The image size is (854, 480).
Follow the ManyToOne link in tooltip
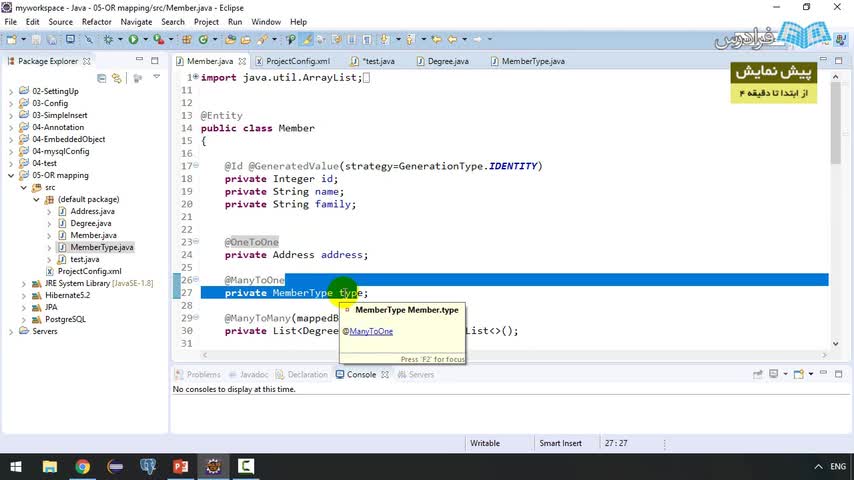click(x=371, y=331)
